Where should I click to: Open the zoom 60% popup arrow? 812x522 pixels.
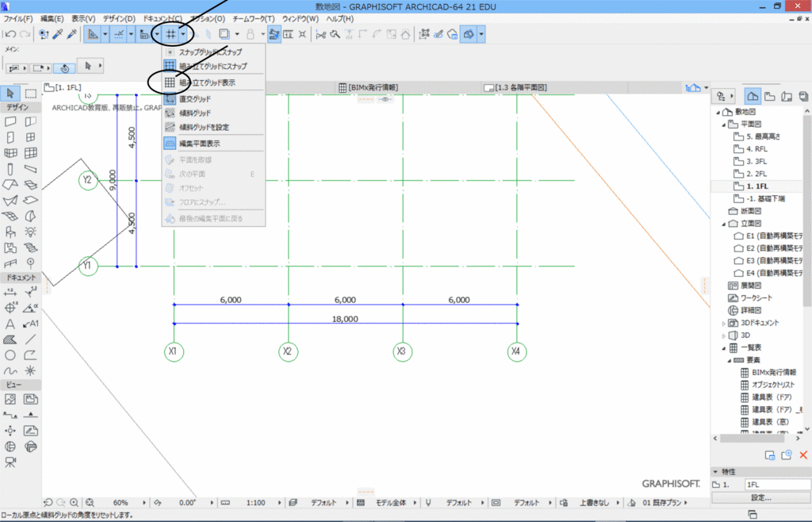144,502
